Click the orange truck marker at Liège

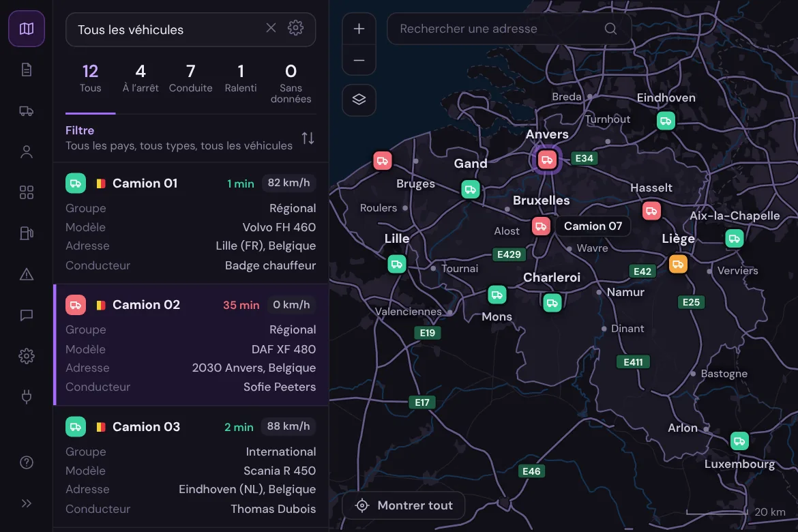pos(678,264)
